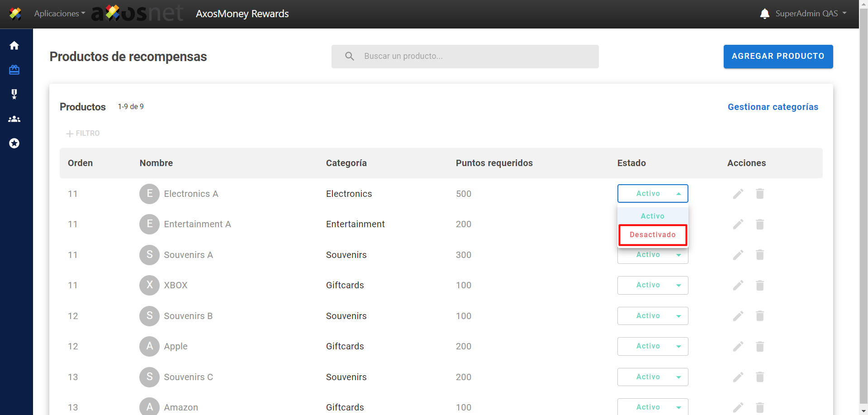The image size is (868, 415).
Task: Click the star circle sidebar icon
Action: coord(14,143)
